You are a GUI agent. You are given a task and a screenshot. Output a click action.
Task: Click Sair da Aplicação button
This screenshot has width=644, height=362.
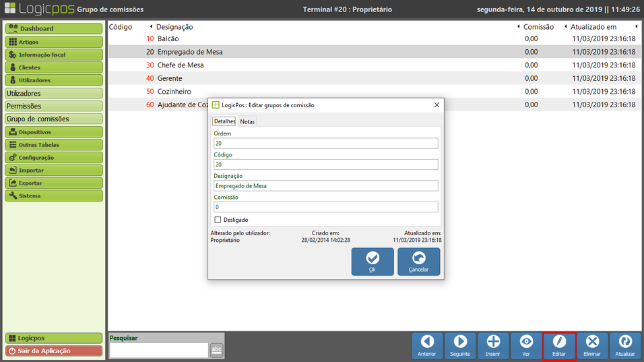[x=54, y=351]
